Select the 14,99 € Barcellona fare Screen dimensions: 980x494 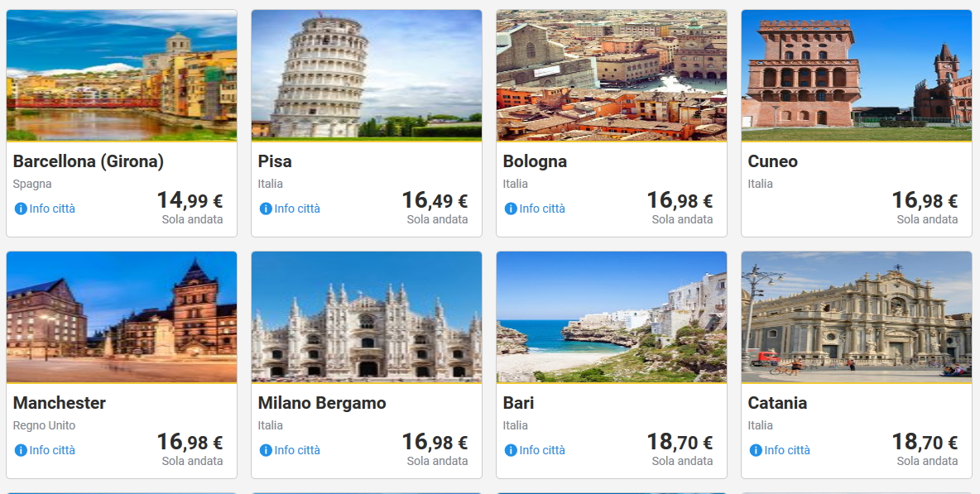(x=190, y=200)
